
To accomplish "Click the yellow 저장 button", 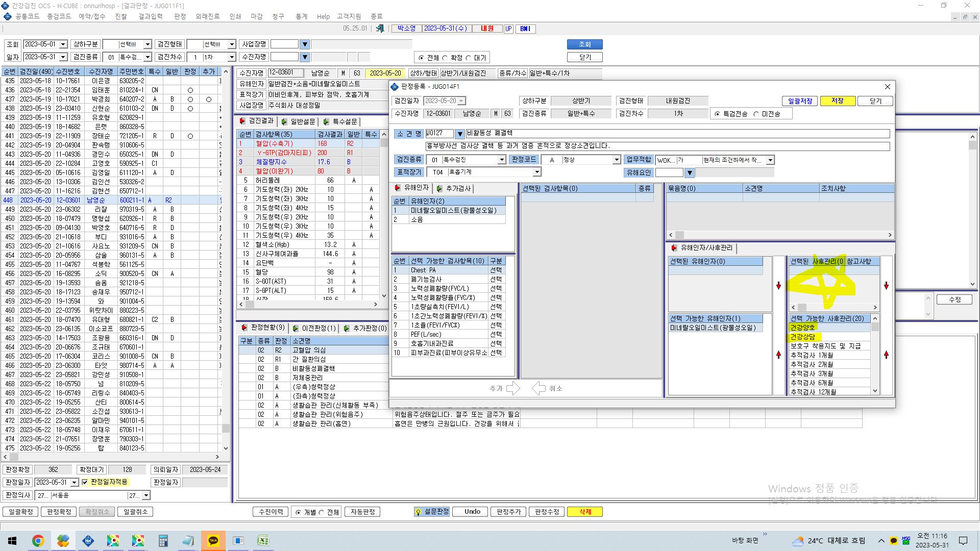I will pyautogui.click(x=837, y=101).
